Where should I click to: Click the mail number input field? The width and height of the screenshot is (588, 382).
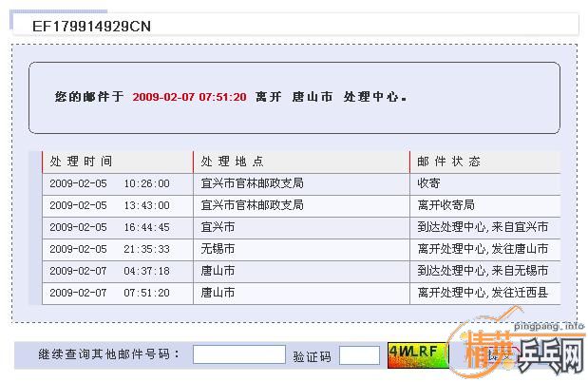pyautogui.click(x=238, y=354)
